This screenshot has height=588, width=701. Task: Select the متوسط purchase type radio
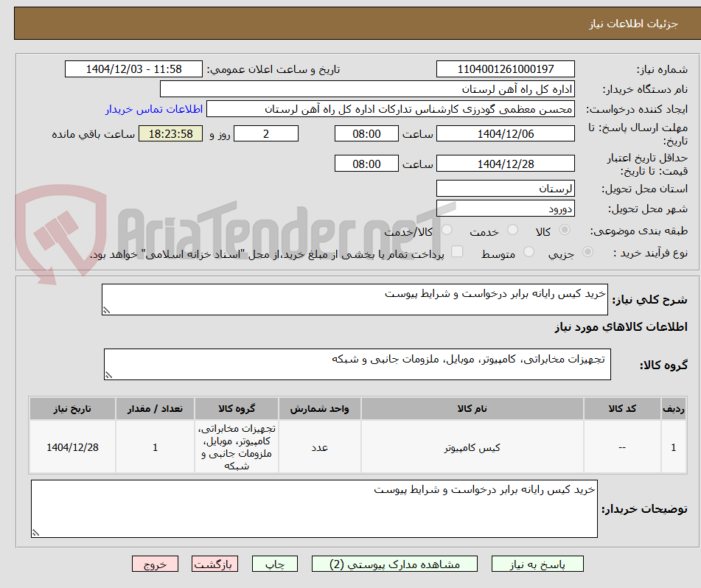click(529, 252)
